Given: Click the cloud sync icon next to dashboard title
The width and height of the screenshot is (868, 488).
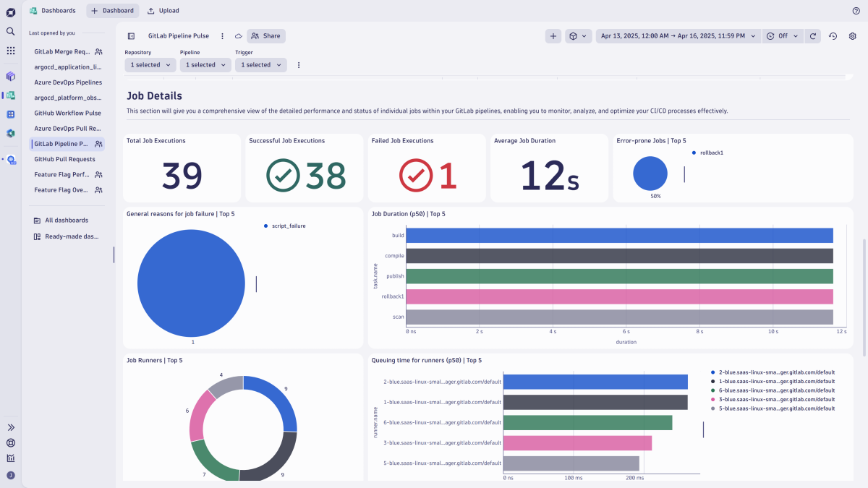Looking at the screenshot, I should (238, 35).
